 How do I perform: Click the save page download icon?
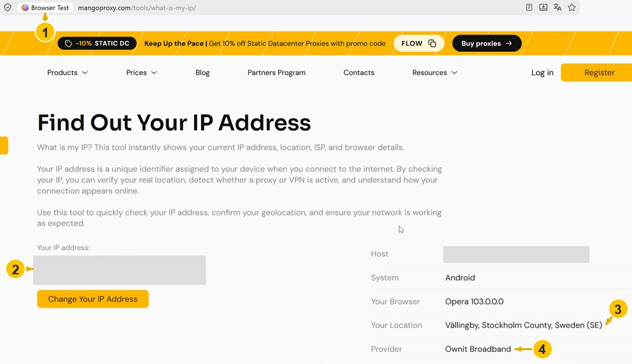[543, 7]
